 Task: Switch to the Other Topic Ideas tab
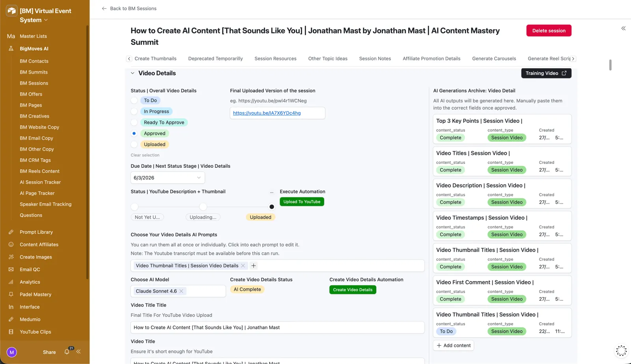(328, 59)
